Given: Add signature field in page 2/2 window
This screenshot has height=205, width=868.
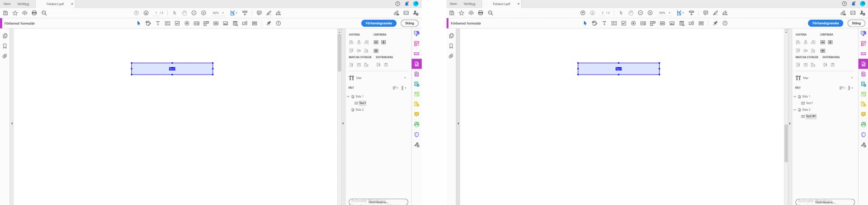Looking at the screenshot, I should 691,23.
